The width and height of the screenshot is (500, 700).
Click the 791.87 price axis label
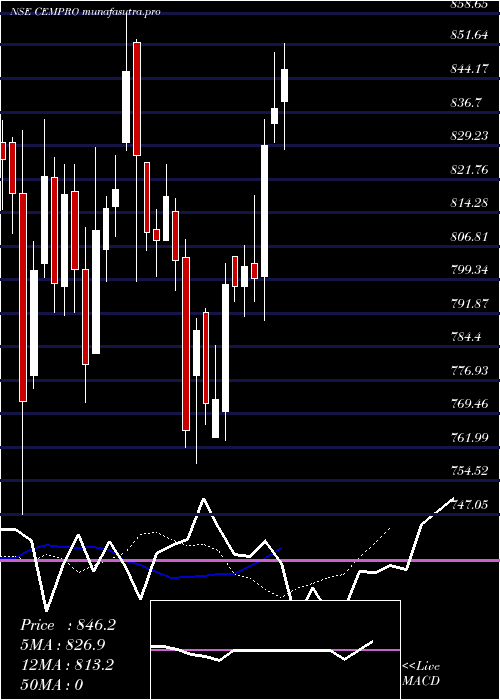pos(469,304)
